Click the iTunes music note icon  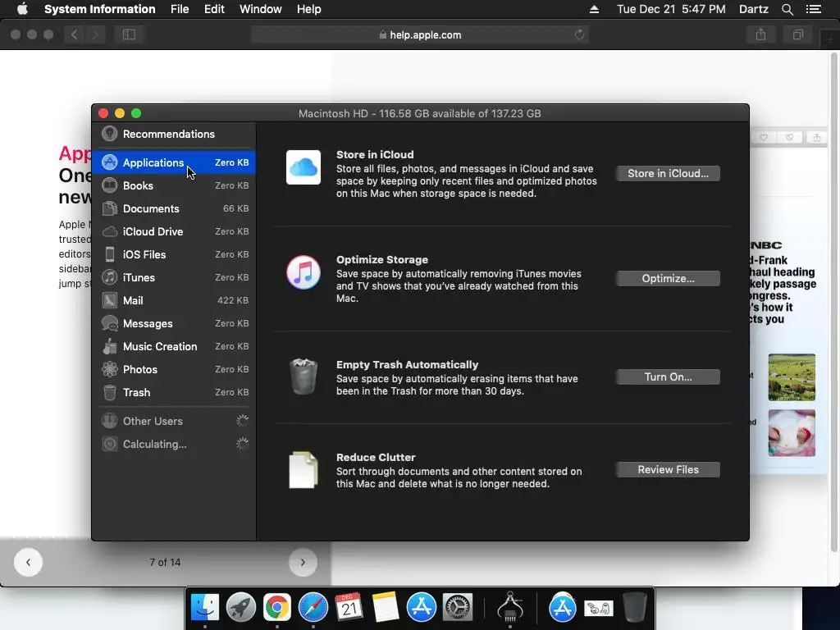304,272
